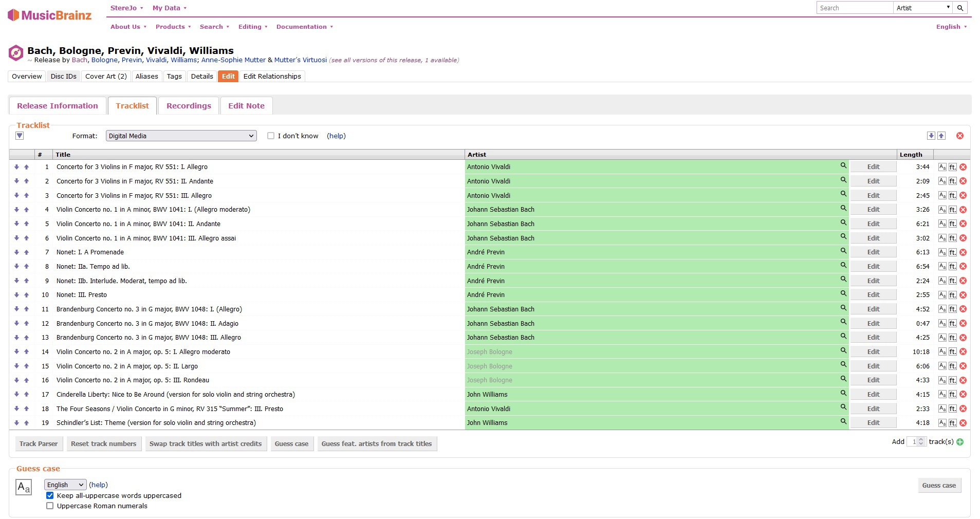980x519 pixels.
Task: Click guess case icon for track 7
Action: point(942,252)
